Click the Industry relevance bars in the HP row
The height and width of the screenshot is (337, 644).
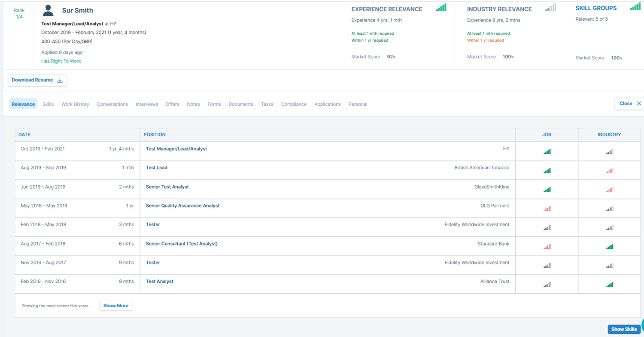pos(610,152)
